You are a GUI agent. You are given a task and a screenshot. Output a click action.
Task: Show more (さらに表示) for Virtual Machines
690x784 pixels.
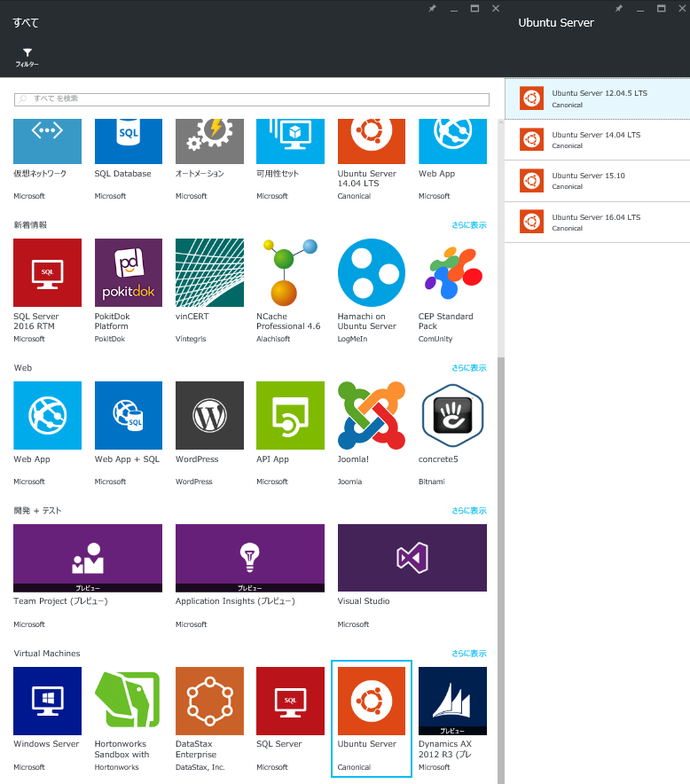[469, 654]
